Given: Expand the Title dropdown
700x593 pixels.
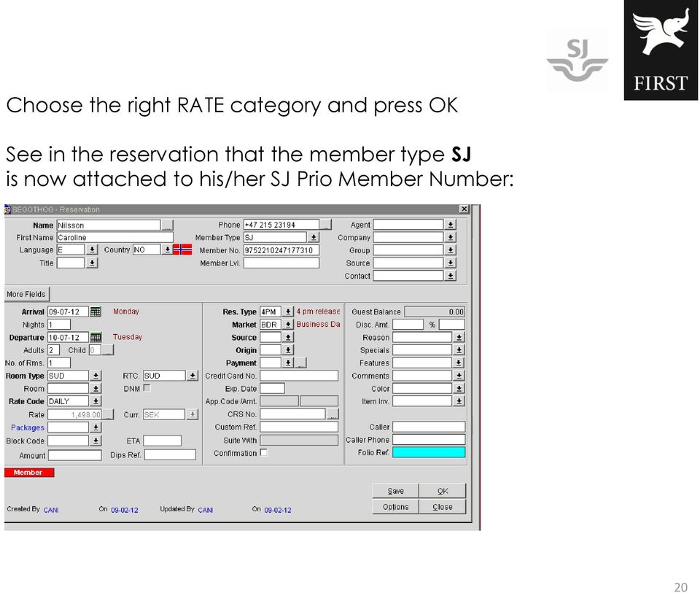Looking at the screenshot, I should click(x=92, y=263).
